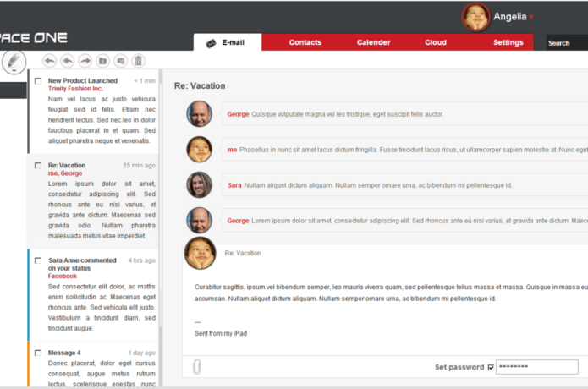Tick the Sara Anne commented message checkbox
This screenshot has height=389, width=588.
coord(38,261)
